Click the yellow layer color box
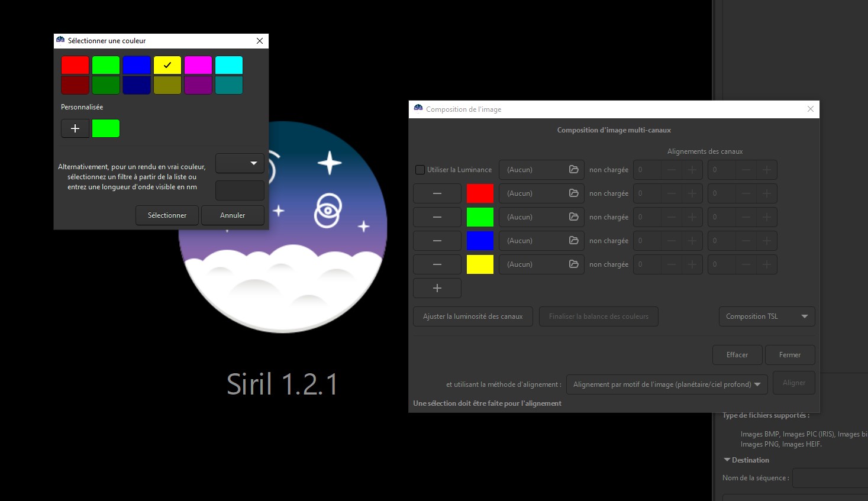This screenshot has width=868, height=501. (480, 264)
